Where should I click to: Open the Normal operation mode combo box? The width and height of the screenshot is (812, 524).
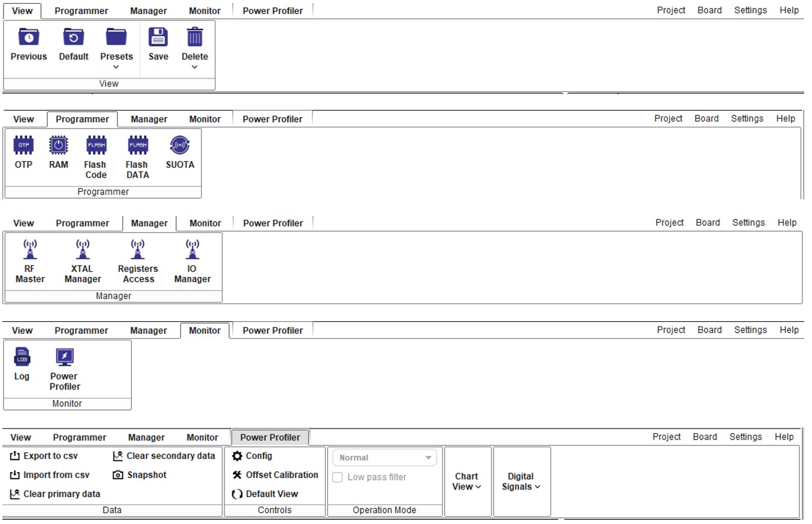pos(385,458)
